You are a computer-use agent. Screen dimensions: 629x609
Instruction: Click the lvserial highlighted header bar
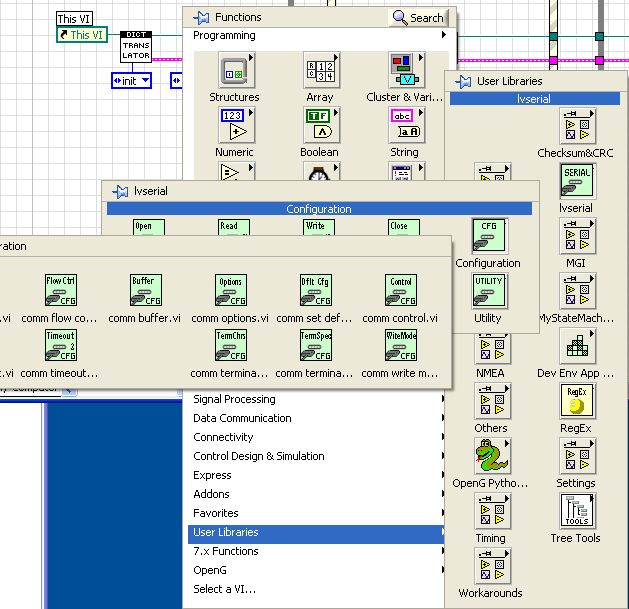[x=535, y=99]
